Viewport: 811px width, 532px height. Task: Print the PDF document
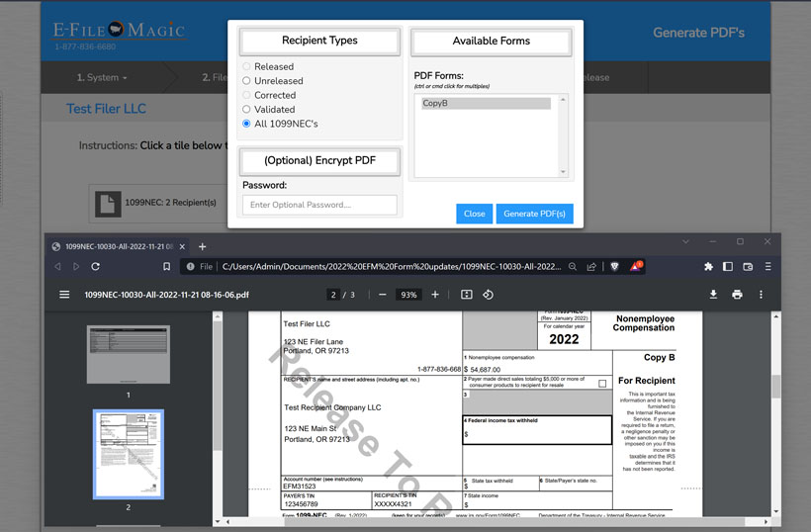737,295
